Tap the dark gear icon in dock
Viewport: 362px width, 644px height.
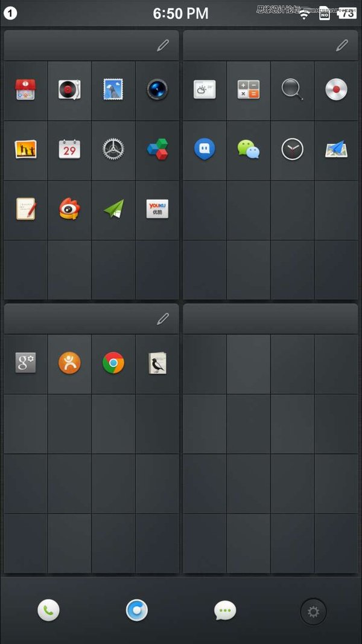(313, 611)
